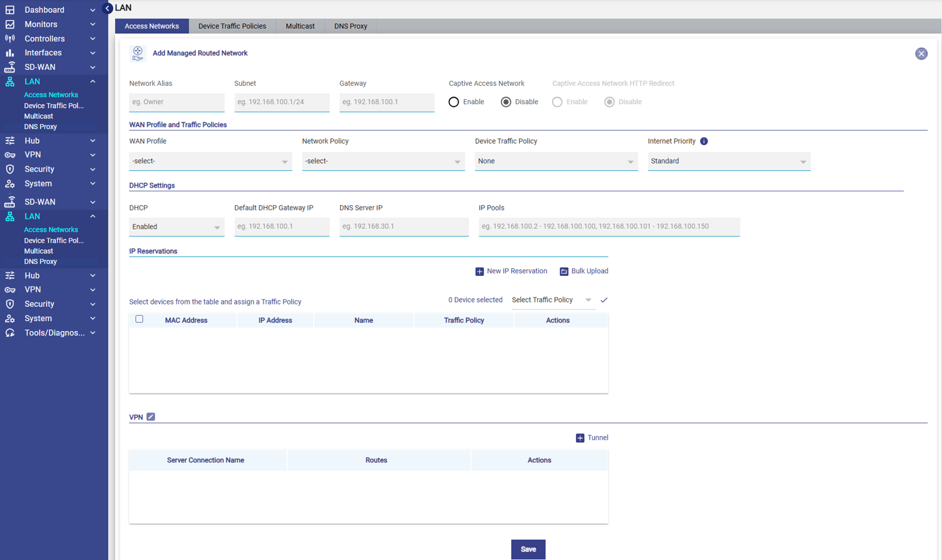Click the checkmark to apply the traffic policy
This screenshot has height=560, width=942.
click(x=604, y=300)
